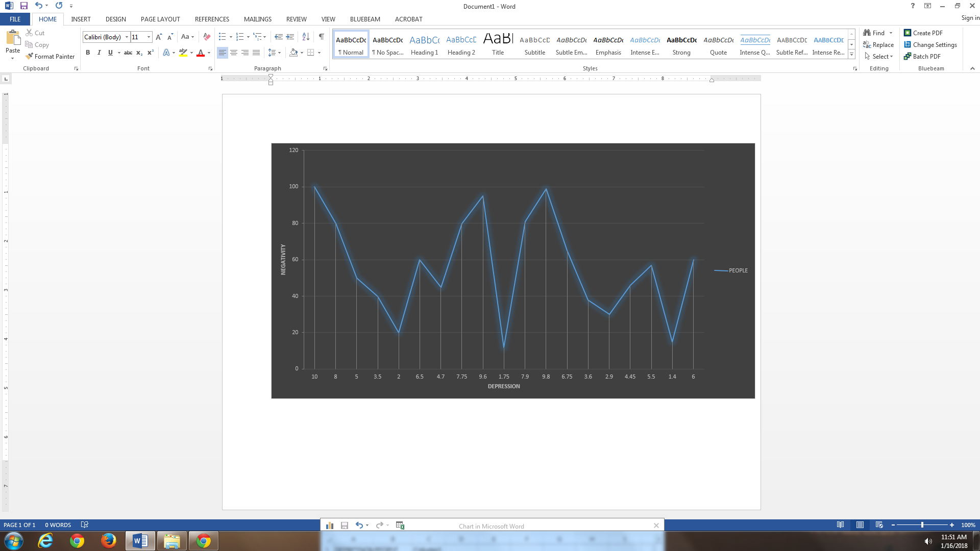Click the Replace button
The image size is (980, 551).
coord(878,45)
